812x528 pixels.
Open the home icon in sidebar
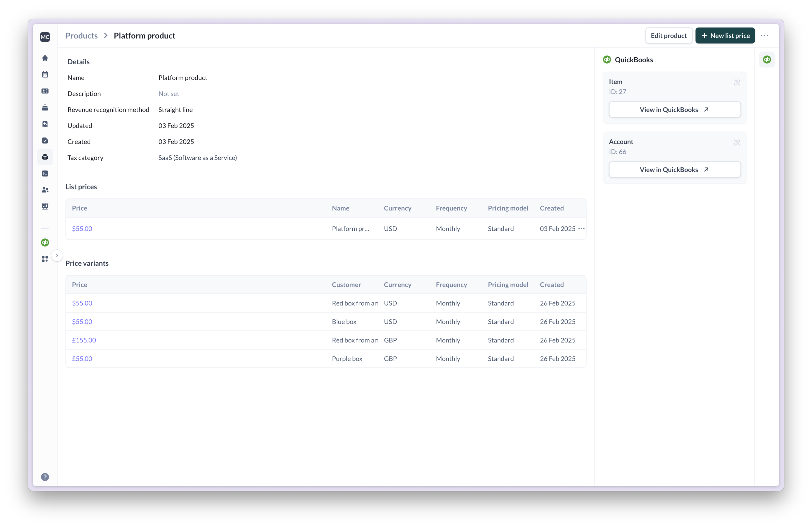45,58
